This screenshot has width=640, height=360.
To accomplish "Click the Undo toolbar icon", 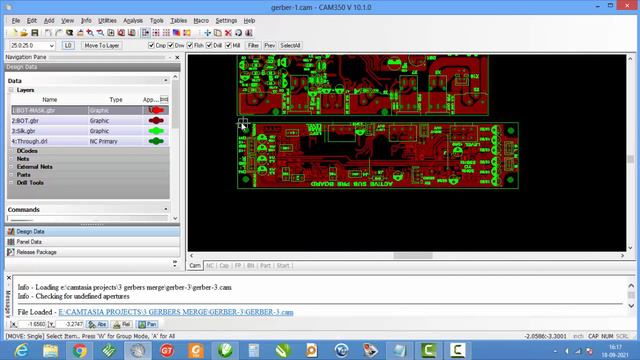I will 48,33.
